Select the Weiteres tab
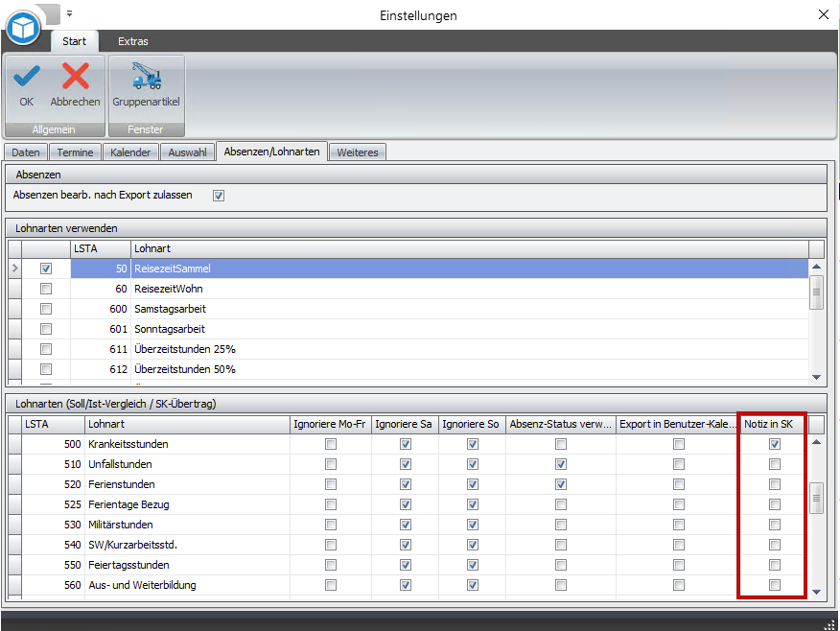The width and height of the screenshot is (840, 631). pyautogui.click(x=358, y=152)
